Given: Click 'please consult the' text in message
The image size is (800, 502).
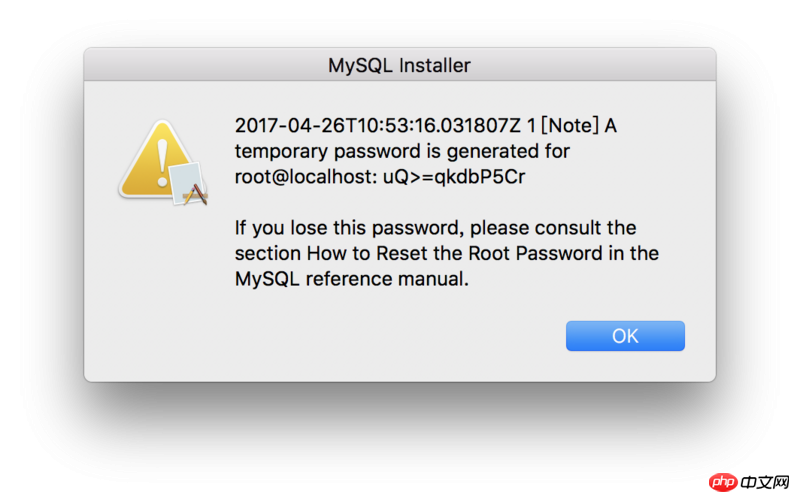Looking at the screenshot, I should pyautogui.click(x=553, y=228).
